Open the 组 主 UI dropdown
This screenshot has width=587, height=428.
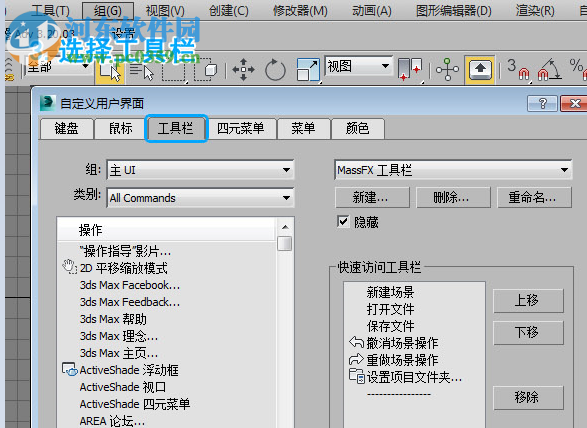[x=200, y=170]
